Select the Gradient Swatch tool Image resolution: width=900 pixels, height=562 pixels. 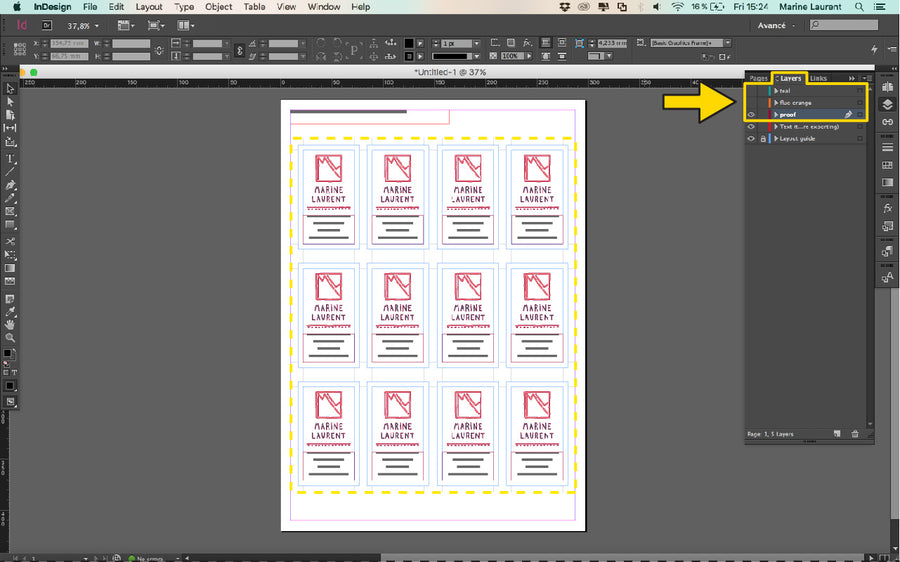pyautogui.click(x=10, y=268)
